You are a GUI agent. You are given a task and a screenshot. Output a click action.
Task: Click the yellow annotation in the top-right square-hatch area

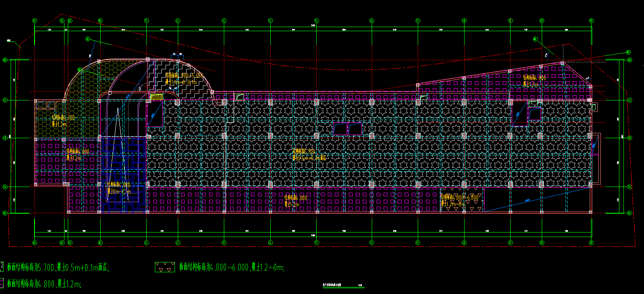534,80
